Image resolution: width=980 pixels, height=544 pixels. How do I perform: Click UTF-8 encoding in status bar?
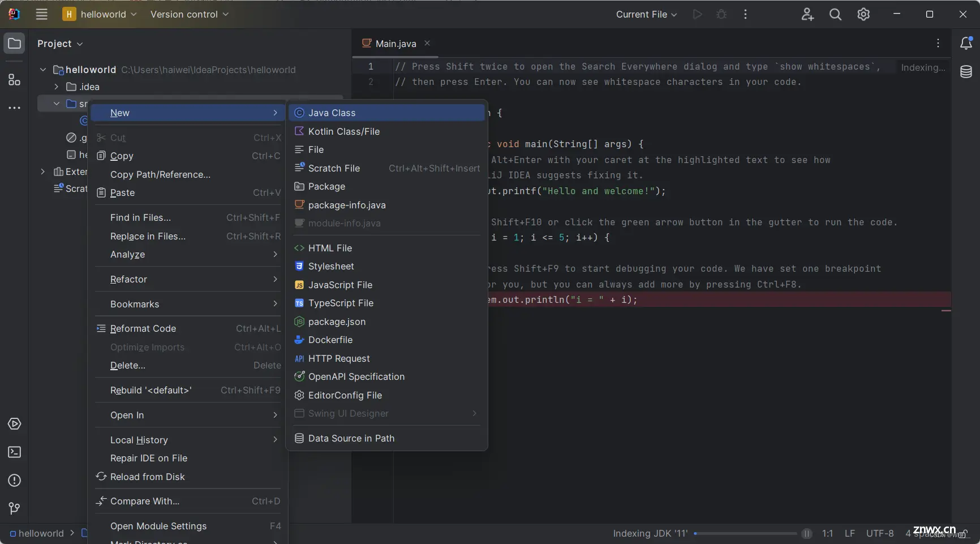click(880, 533)
